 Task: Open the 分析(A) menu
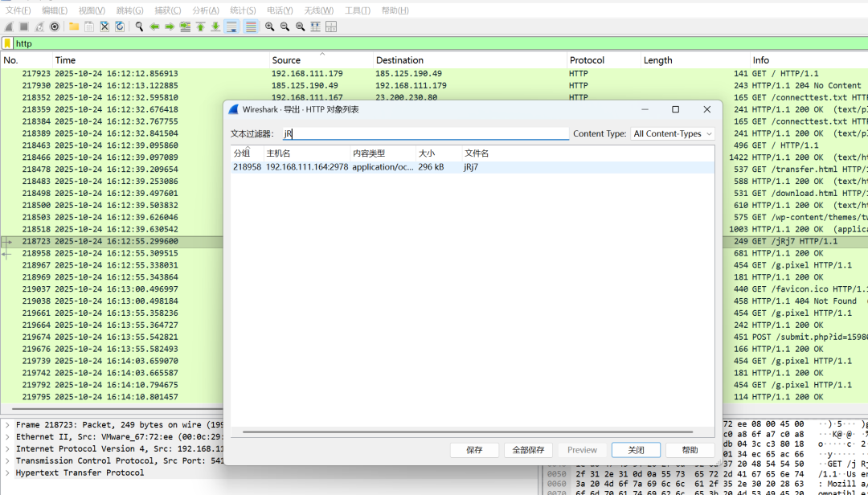[206, 10]
